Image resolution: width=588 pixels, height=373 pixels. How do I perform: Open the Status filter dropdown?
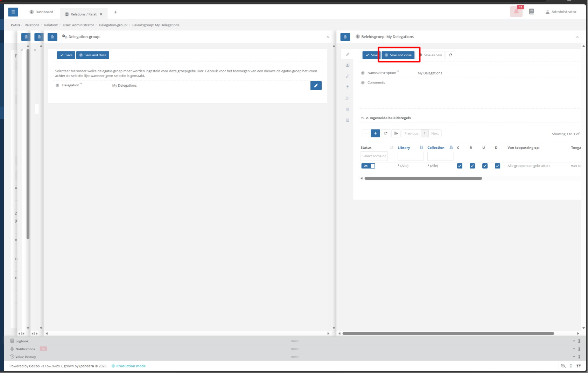[374, 156]
